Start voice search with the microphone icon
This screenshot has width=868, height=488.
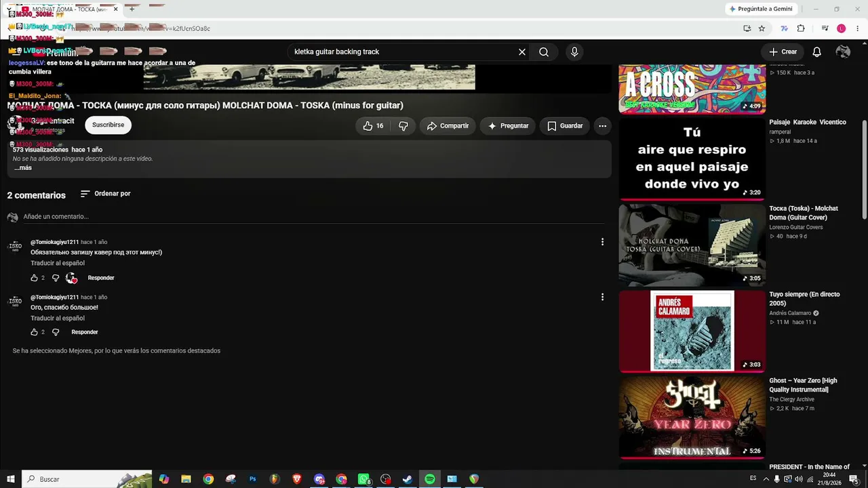click(574, 52)
